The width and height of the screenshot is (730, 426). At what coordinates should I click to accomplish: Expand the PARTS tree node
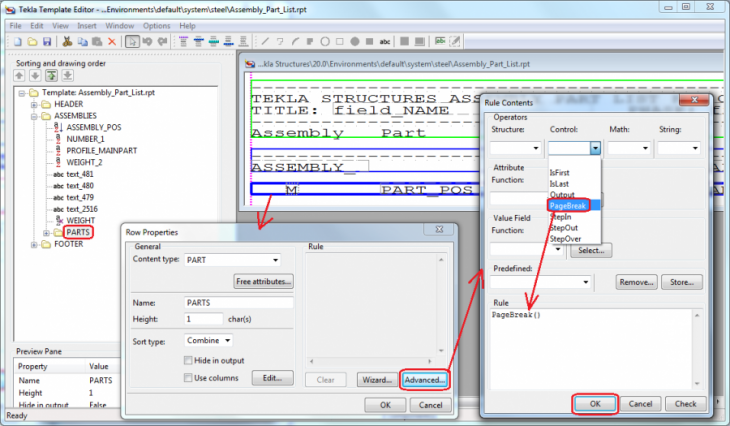tap(46, 232)
